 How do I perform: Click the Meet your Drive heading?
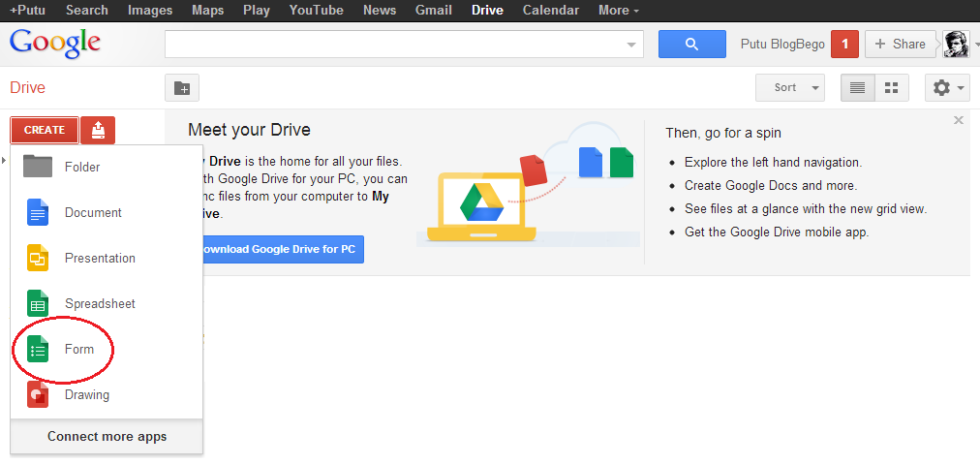[250, 130]
